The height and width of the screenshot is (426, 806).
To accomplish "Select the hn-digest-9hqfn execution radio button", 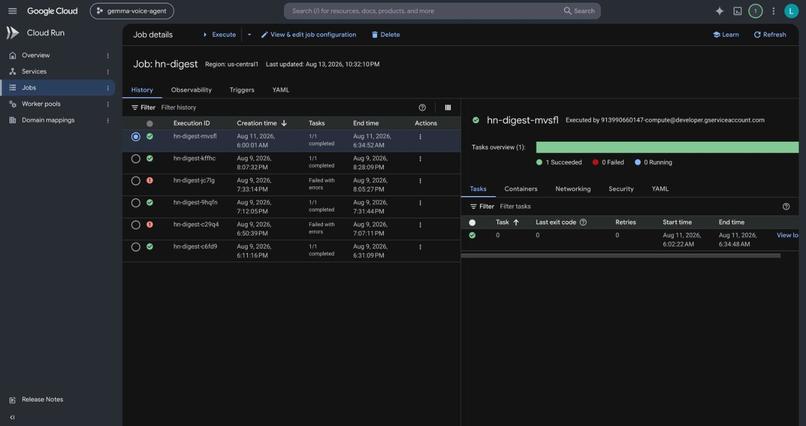I will click(136, 203).
